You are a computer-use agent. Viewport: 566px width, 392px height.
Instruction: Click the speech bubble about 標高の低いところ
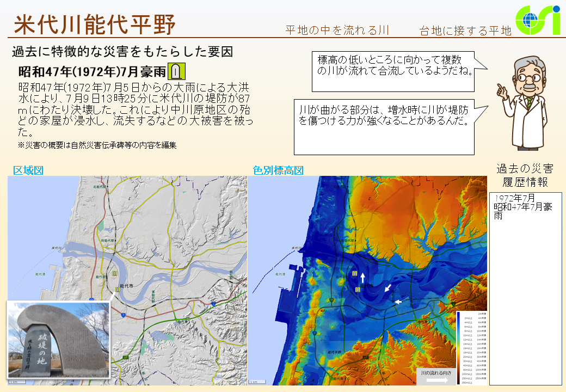(393, 71)
